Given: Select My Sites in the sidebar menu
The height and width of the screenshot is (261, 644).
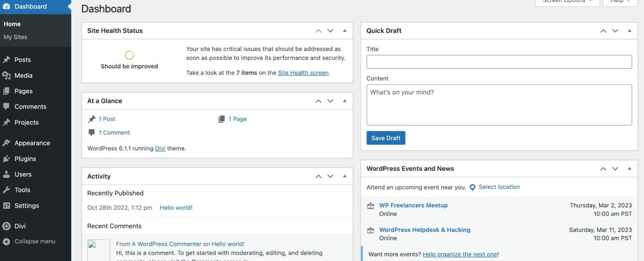Looking at the screenshot, I should click(x=14, y=37).
